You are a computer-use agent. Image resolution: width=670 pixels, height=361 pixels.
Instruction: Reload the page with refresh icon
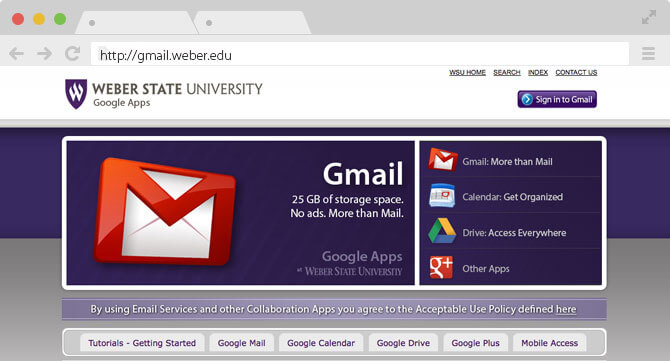[72, 53]
